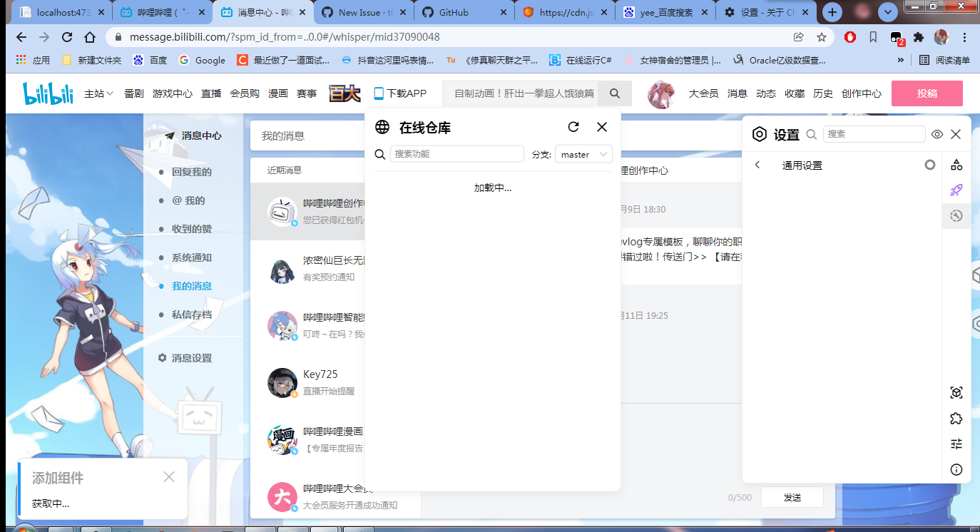The width and height of the screenshot is (980, 532).
Task: Open the puzzle-piece plugins icon
Action: coord(956,419)
